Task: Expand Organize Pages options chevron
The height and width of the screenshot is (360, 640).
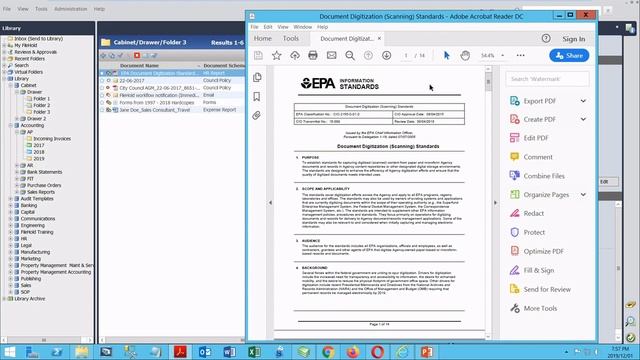Action: [583, 195]
